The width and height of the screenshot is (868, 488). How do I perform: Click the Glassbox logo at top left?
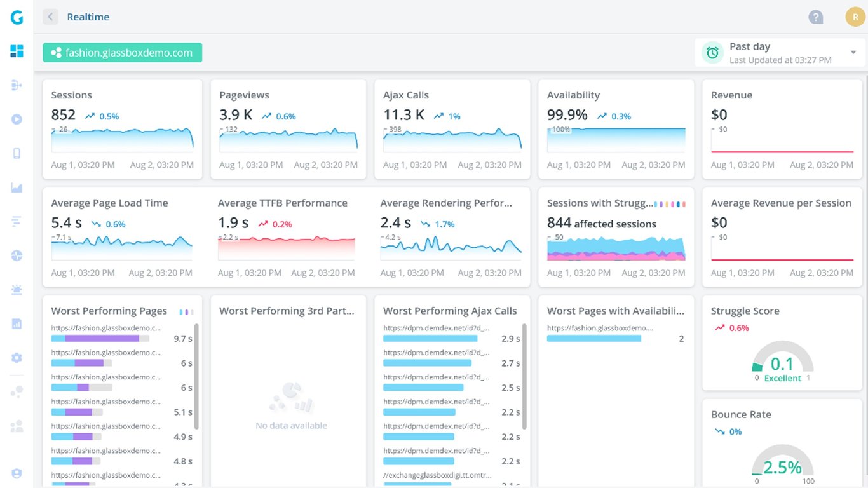[x=17, y=17]
